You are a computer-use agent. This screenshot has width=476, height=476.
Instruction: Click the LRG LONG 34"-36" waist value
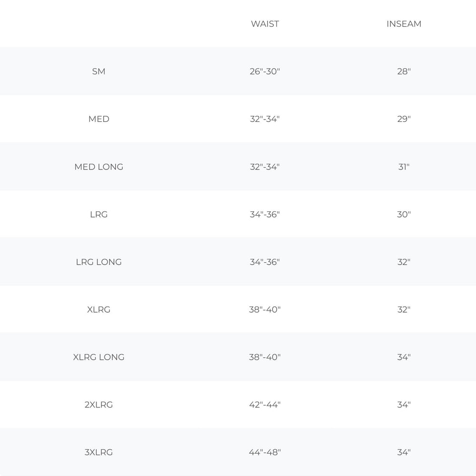(265, 262)
